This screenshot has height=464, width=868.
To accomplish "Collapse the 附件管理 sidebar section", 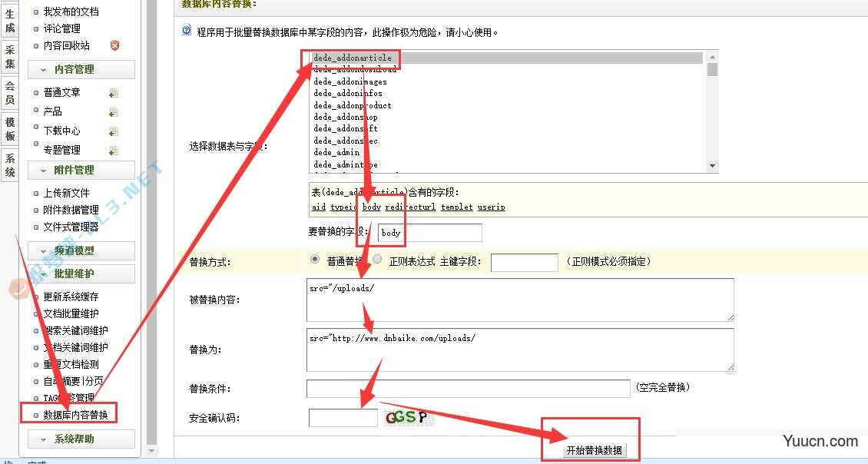I will [81, 170].
